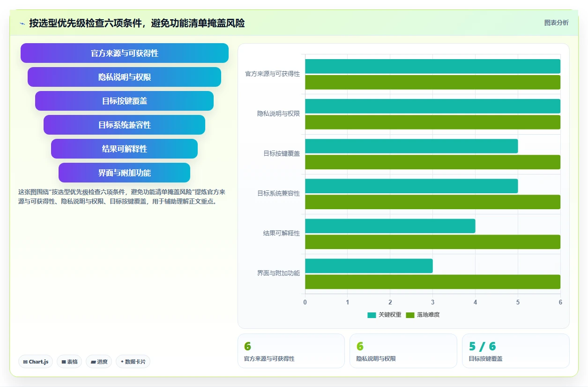Toggle the 落地难度 legend swatch

click(410, 315)
